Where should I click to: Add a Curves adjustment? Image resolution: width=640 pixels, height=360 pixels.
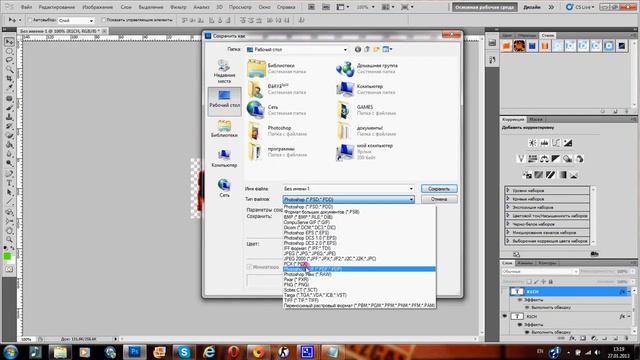(x=556, y=143)
